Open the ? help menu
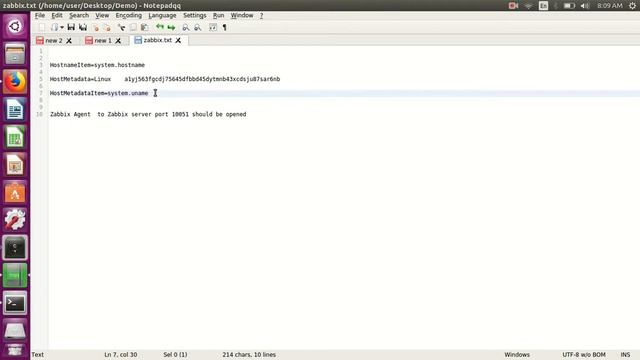 point(261,15)
